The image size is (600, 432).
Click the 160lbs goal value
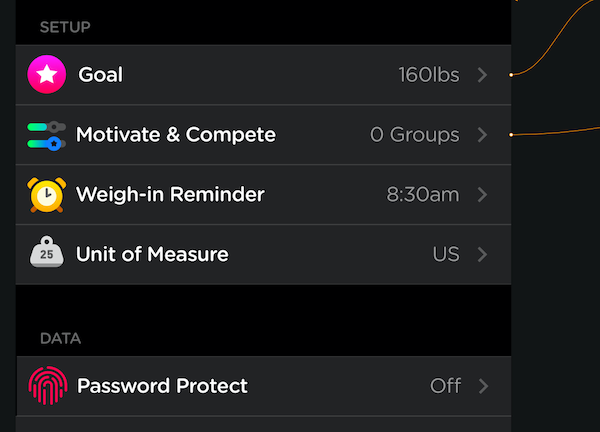[x=428, y=75]
